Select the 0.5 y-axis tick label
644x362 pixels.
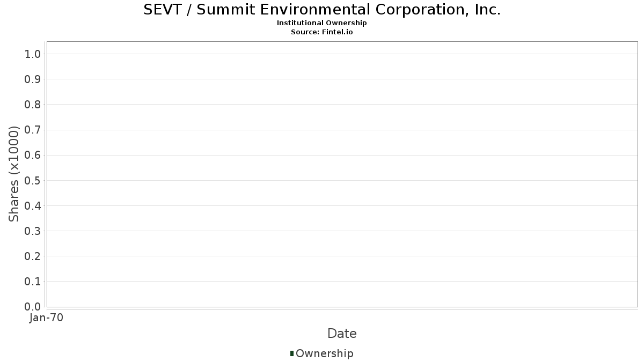(33, 180)
